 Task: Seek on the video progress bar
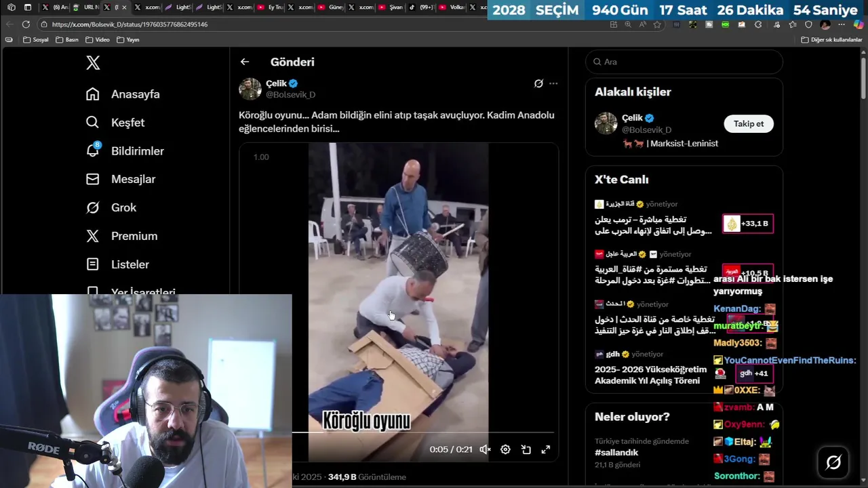(423, 432)
